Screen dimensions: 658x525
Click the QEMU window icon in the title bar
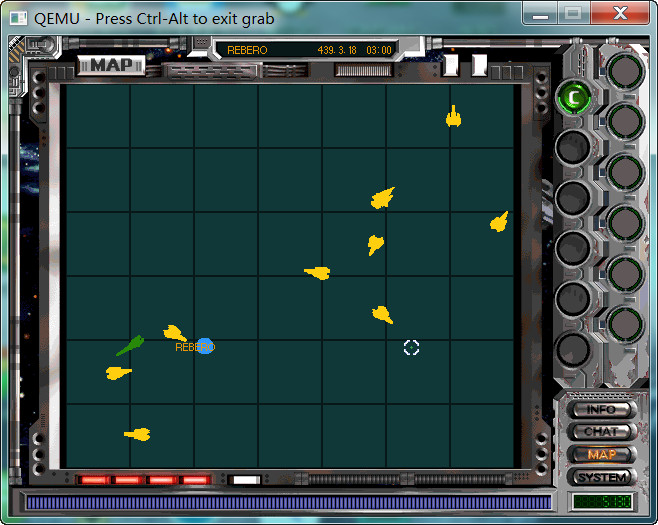[18, 18]
